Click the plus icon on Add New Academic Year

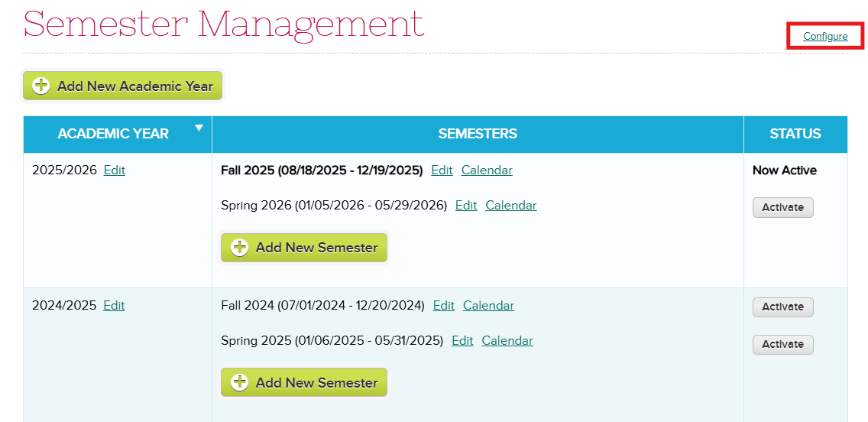click(41, 86)
